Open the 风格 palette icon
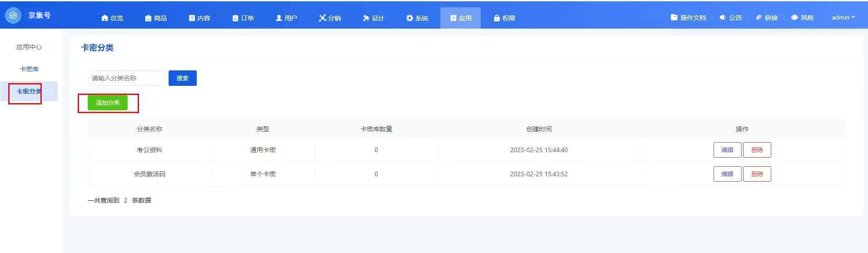The width and height of the screenshot is (868, 253). [x=794, y=17]
